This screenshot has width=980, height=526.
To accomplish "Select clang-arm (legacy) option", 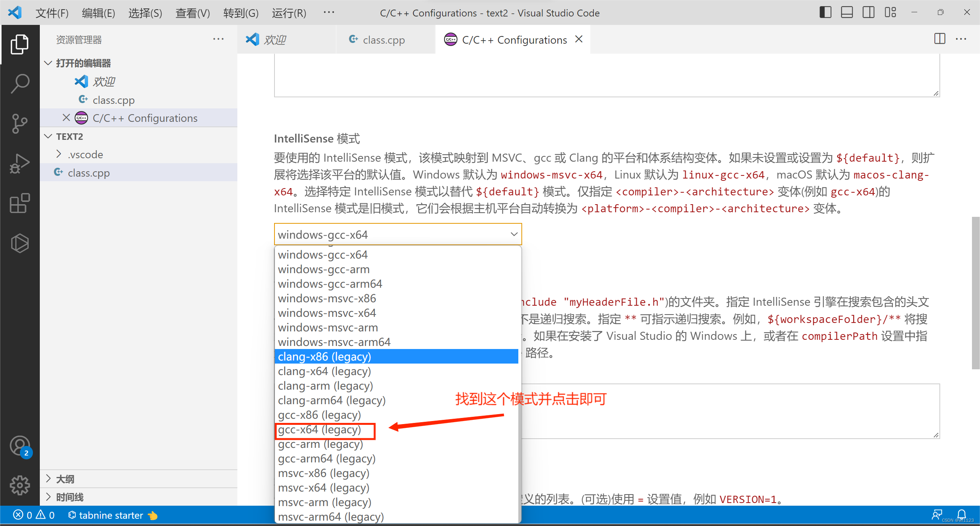I will point(397,385).
